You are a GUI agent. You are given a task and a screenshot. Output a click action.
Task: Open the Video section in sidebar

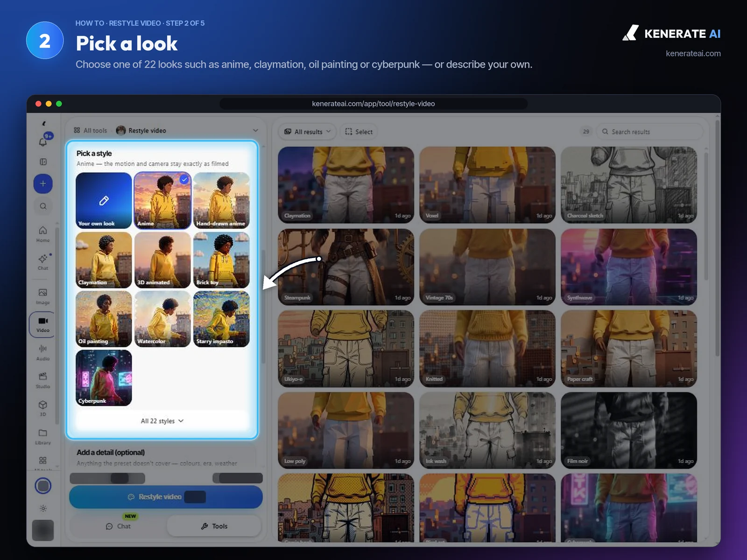click(43, 324)
